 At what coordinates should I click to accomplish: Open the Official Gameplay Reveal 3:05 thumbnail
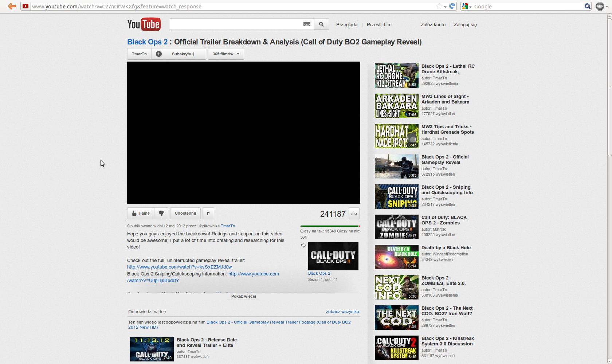[397, 166]
